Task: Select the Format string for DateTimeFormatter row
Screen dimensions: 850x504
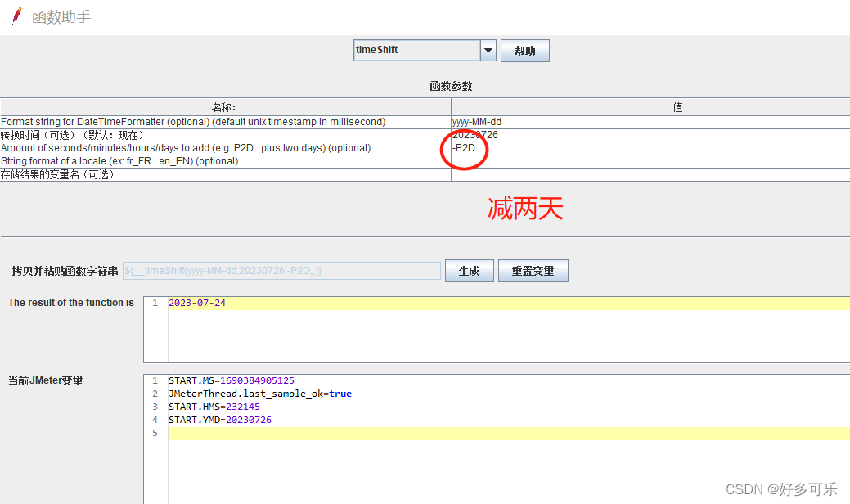Action: click(226, 122)
